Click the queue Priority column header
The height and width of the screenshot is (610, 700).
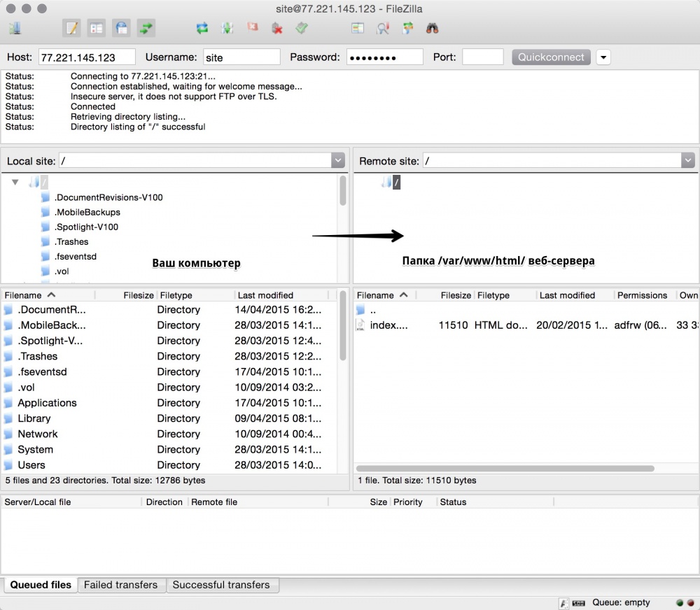pyautogui.click(x=413, y=502)
